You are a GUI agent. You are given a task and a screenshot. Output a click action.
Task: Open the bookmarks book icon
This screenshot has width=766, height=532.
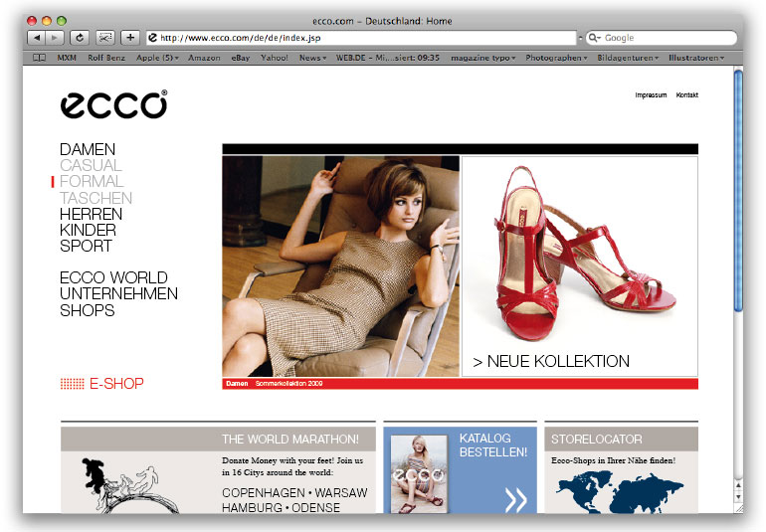[x=40, y=58]
